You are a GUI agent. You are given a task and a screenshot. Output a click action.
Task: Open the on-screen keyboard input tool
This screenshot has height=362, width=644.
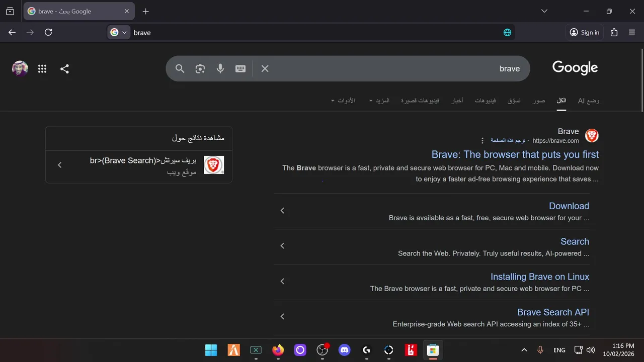coord(240,69)
